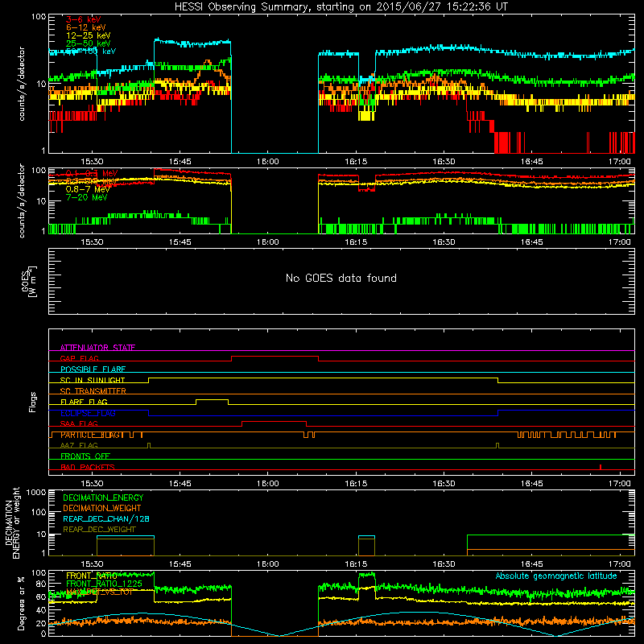This screenshot has height=644, width=644.
Task: Click the REAR_DEC_CHAN/128 legend label
Action: (x=106, y=518)
